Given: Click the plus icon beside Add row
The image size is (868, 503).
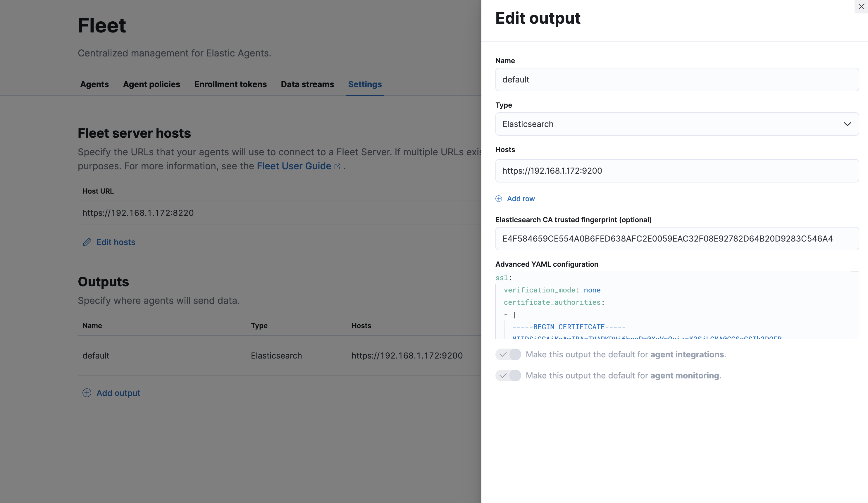Looking at the screenshot, I should tap(498, 199).
